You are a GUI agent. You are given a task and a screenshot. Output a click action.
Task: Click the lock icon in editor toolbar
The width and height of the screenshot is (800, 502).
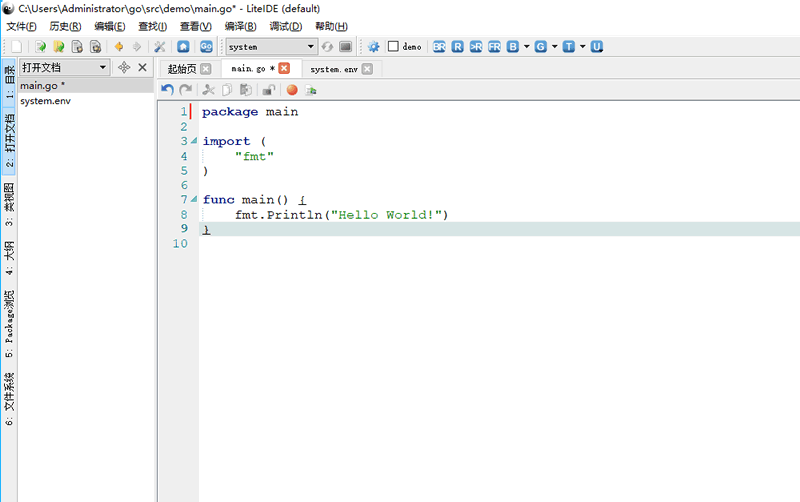click(x=270, y=90)
